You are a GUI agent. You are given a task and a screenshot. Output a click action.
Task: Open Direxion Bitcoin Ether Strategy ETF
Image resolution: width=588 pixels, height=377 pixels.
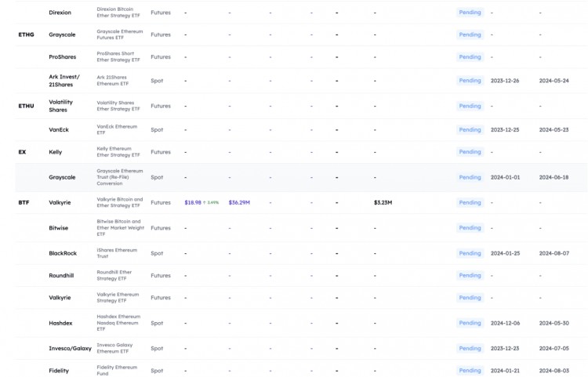(x=118, y=13)
